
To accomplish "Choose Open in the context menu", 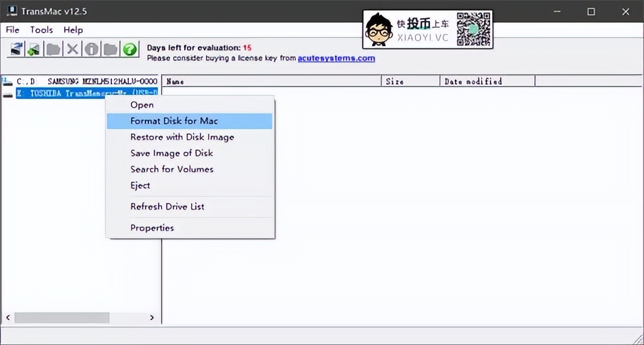I will point(190,105).
